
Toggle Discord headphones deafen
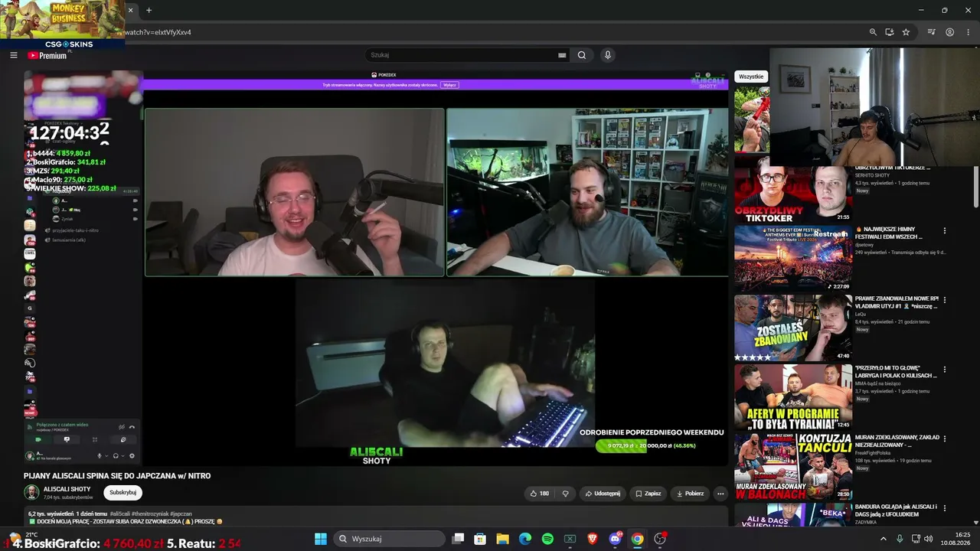(116, 455)
